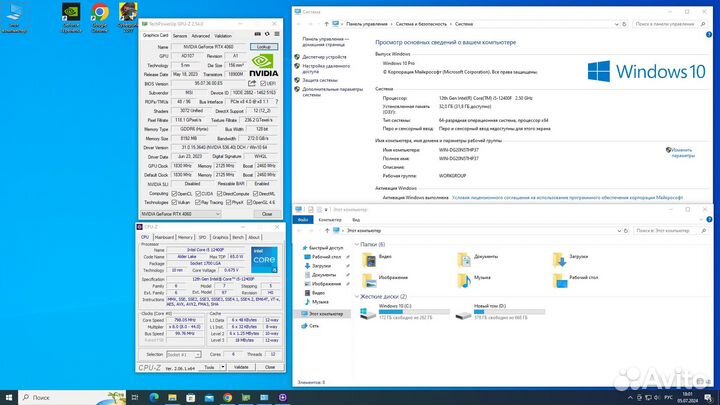Click the GPU-Z refresh icon

(267, 34)
